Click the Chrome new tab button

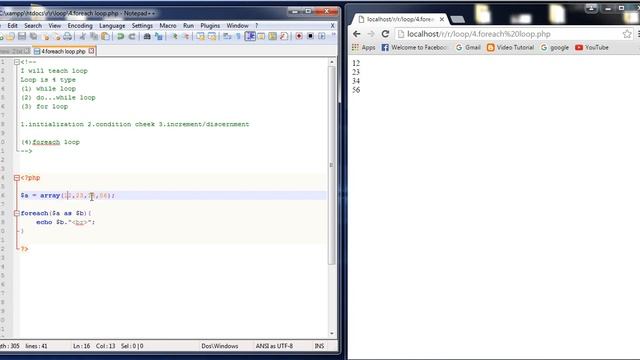point(458,19)
